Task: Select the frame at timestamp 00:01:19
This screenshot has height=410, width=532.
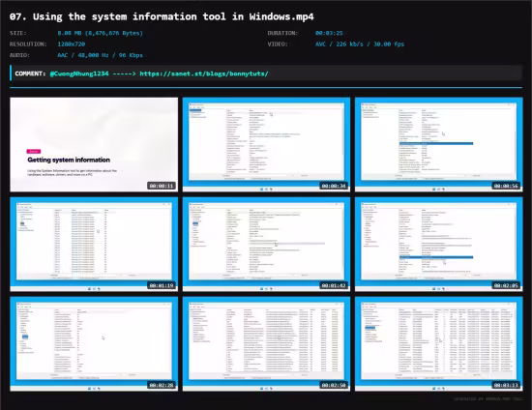Action: pyautogui.click(x=94, y=245)
